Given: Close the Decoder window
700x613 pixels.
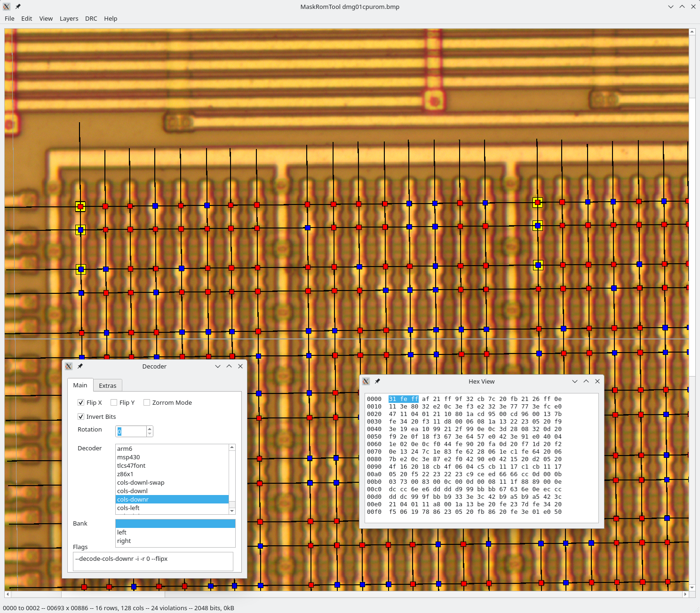Looking at the screenshot, I should coord(240,366).
